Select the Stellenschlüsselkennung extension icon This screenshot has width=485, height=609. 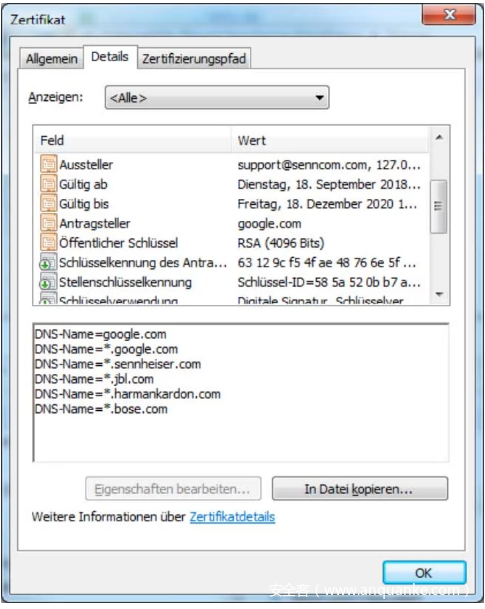pos(48,282)
